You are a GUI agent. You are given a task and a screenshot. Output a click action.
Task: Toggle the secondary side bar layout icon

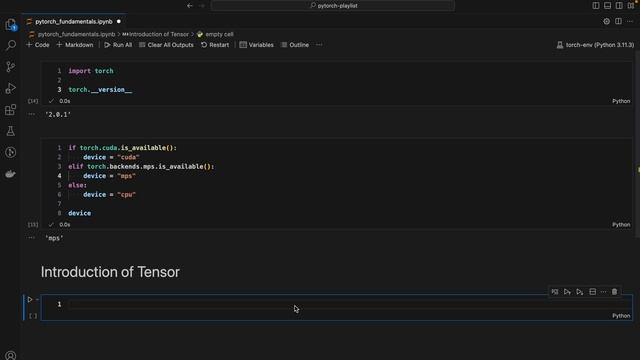[619, 6]
